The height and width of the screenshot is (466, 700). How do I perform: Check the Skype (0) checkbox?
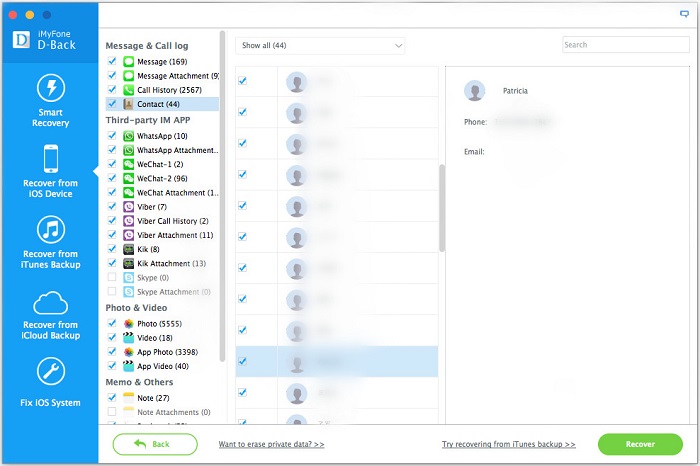(112, 277)
